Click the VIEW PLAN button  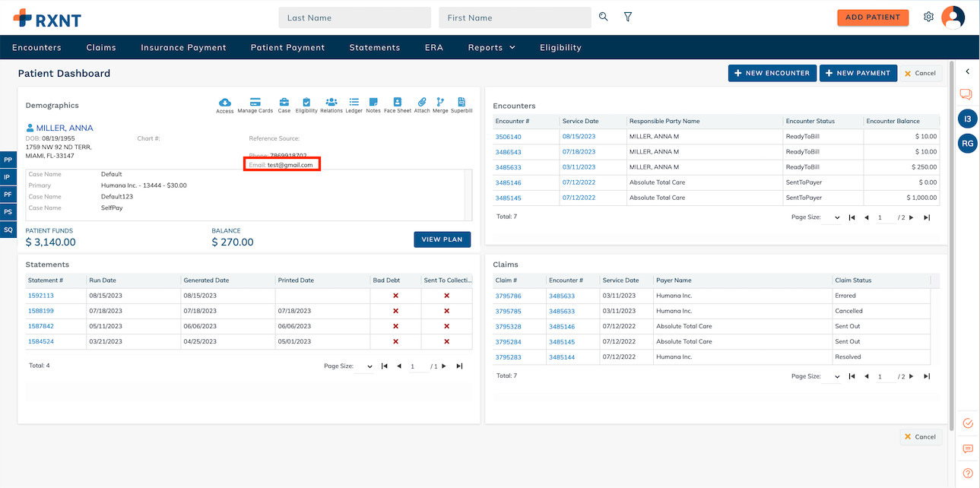(442, 239)
